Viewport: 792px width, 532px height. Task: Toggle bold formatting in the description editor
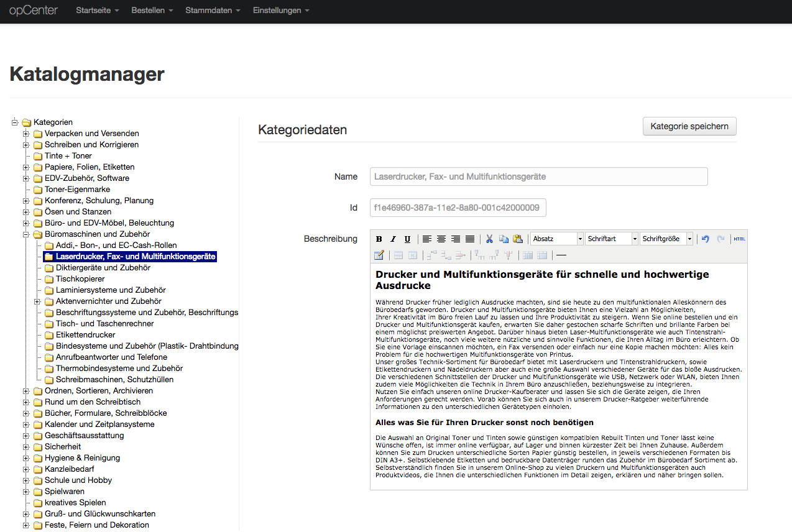379,239
